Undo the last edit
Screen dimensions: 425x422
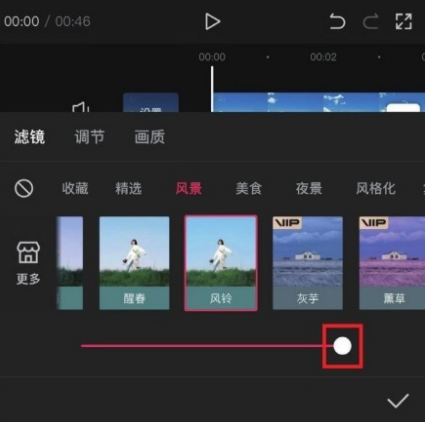[337, 22]
